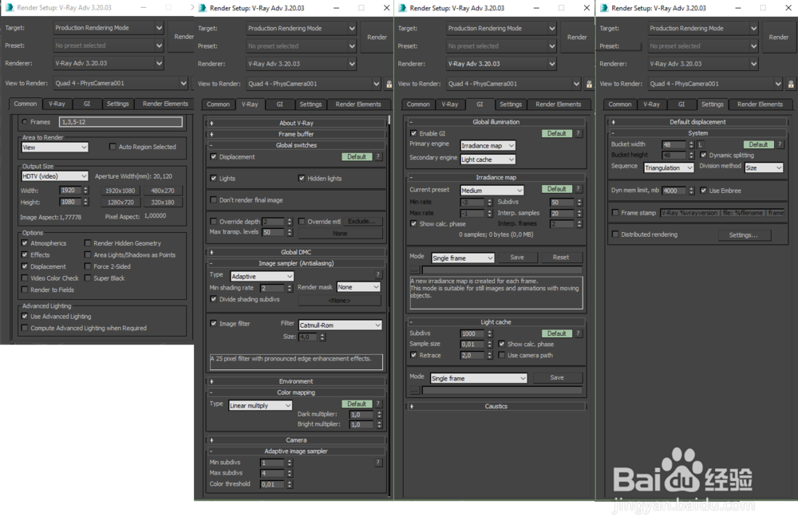Toggle the Atmospherics option
Screen dimensions: 798x532
[x=25, y=243]
